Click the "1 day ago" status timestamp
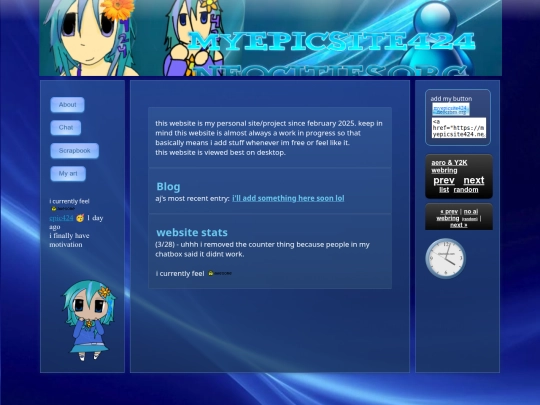This screenshot has width=540, height=405. (76, 222)
